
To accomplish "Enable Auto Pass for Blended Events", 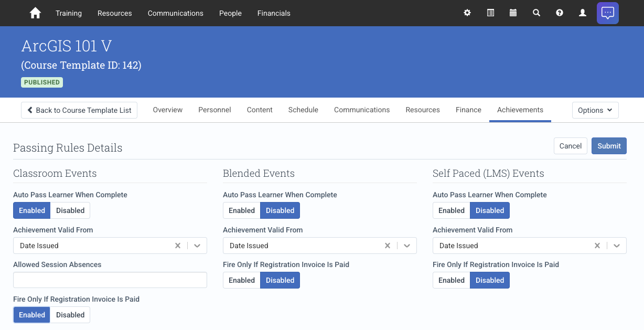I will [242, 210].
